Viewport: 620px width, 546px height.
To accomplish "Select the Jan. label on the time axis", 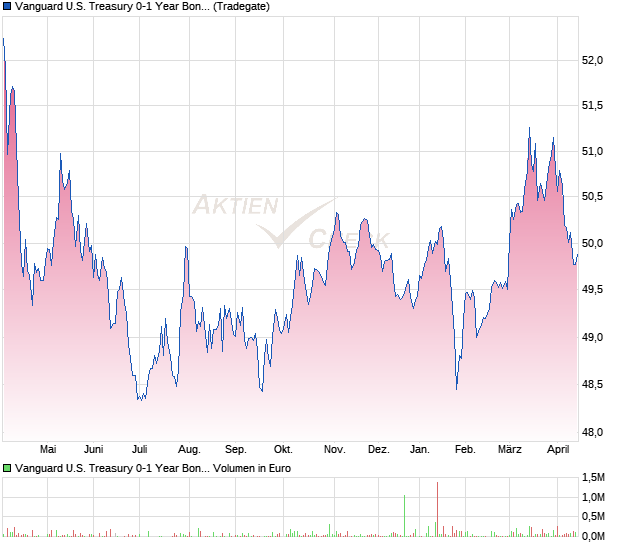I will click(420, 449).
